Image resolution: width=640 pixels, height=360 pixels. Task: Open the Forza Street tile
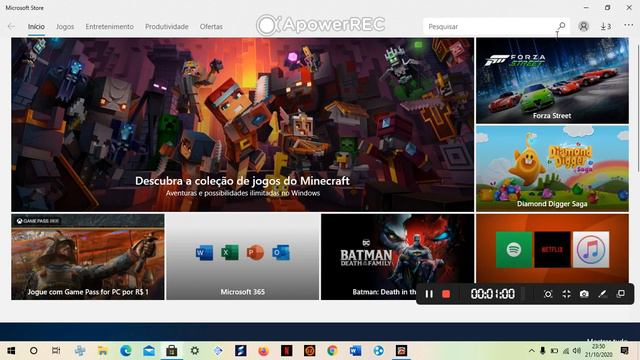(552, 81)
